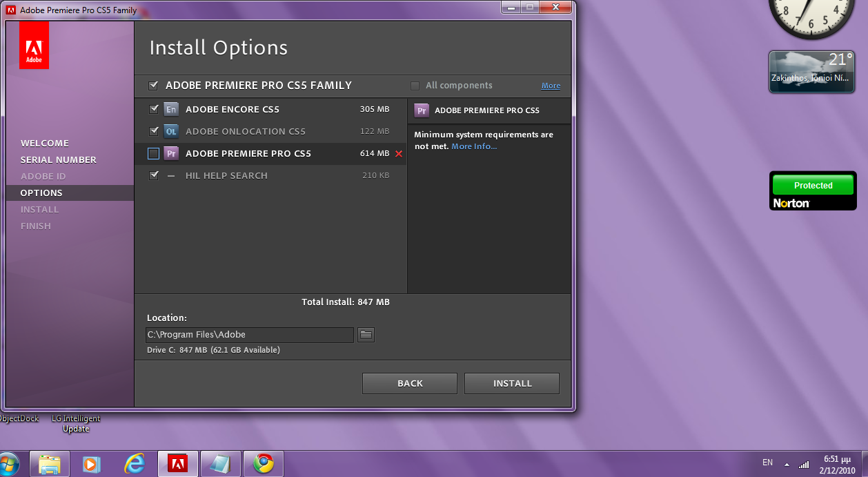
Task: Open the LG Intelligent Update desktop shortcut
Action: click(76, 423)
